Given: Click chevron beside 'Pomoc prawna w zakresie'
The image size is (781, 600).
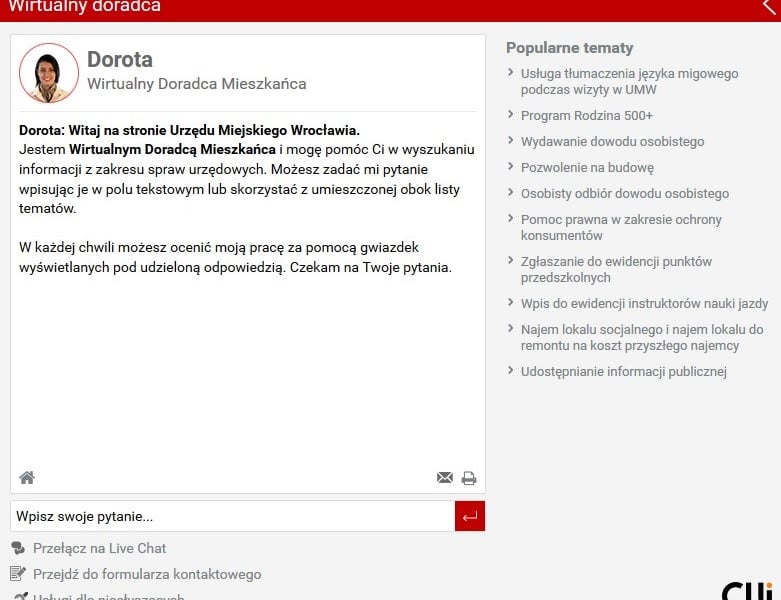Looking at the screenshot, I should point(511,218).
